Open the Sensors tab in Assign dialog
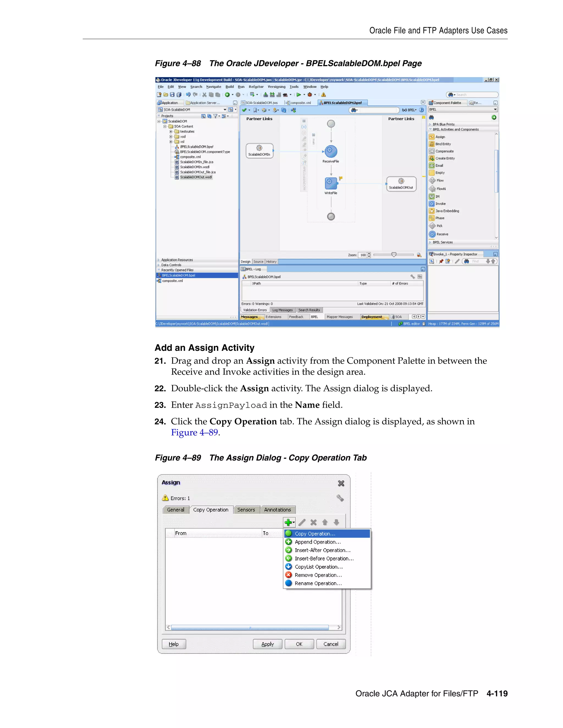The image size is (563, 728). (246, 510)
